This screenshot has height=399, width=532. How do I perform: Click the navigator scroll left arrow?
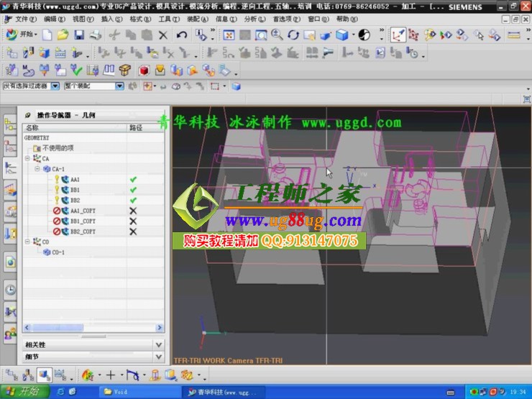(27, 327)
